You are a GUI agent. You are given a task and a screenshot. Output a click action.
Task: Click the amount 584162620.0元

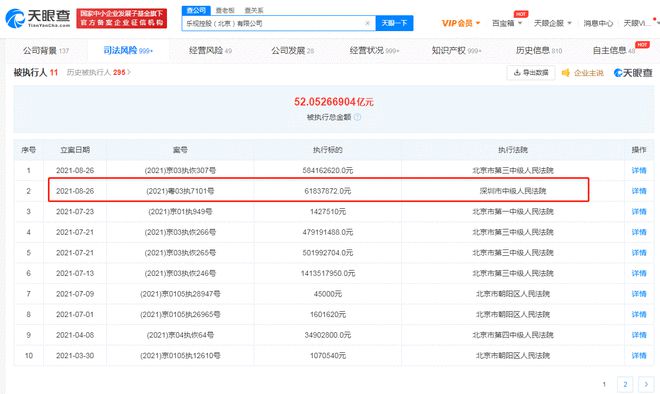(327, 170)
